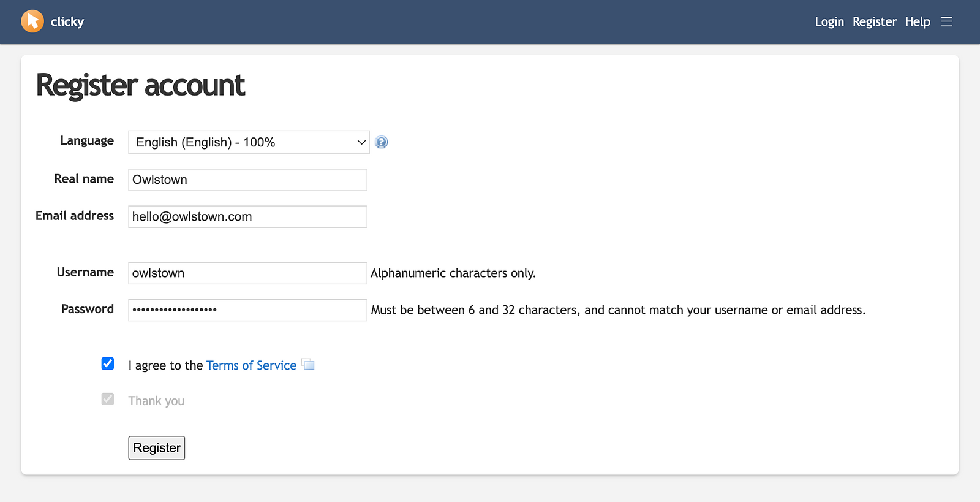Focus the Real name input field
Screen dimensions: 980x502
click(x=247, y=180)
